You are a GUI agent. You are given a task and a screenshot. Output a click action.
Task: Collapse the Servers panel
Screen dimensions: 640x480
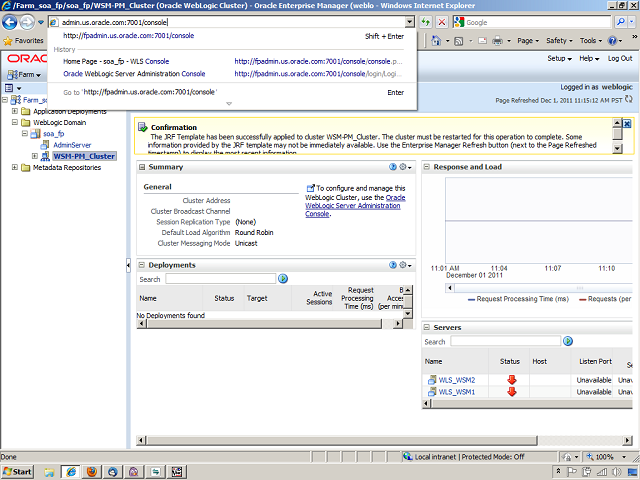(x=428, y=327)
